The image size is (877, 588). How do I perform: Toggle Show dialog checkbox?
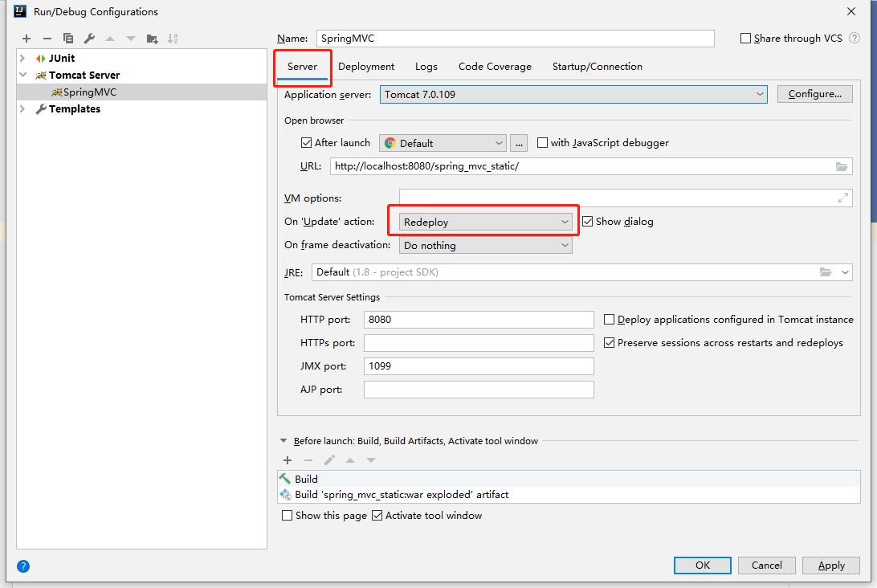tap(587, 222)
